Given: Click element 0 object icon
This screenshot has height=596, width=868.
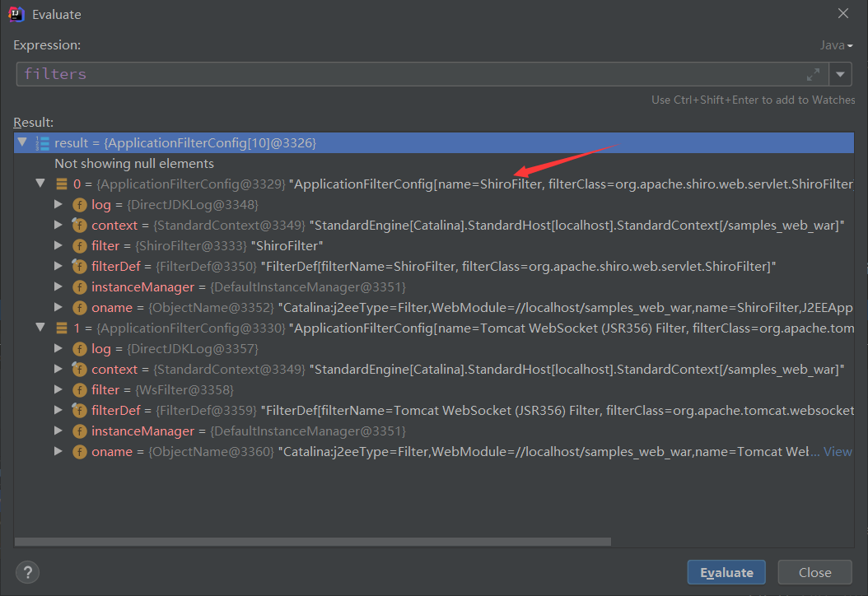Looking at the screenshot, I should coord(62,184).
